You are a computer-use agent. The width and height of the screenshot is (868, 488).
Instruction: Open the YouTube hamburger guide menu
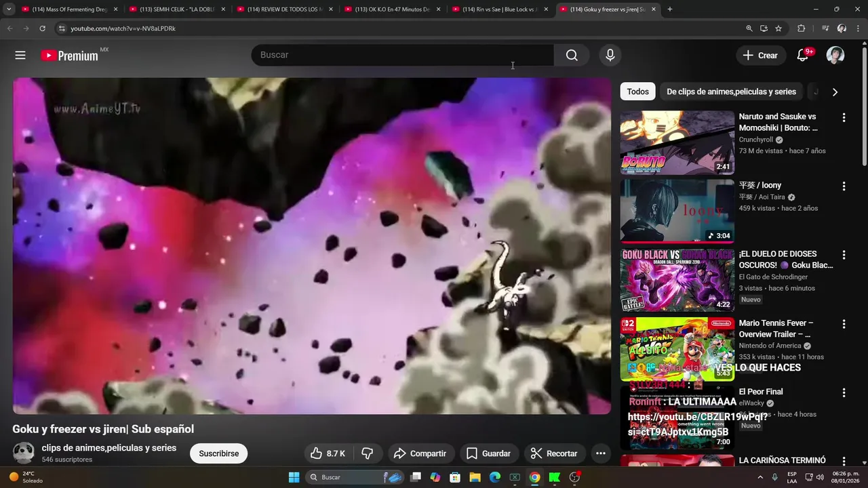pyautogui.click(x=20, y=56)
